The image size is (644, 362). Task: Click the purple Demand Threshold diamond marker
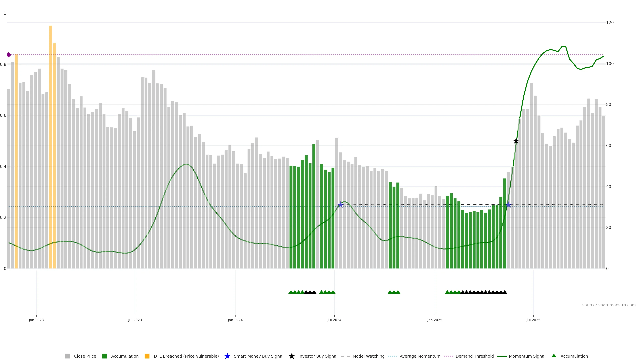point(9,55)
